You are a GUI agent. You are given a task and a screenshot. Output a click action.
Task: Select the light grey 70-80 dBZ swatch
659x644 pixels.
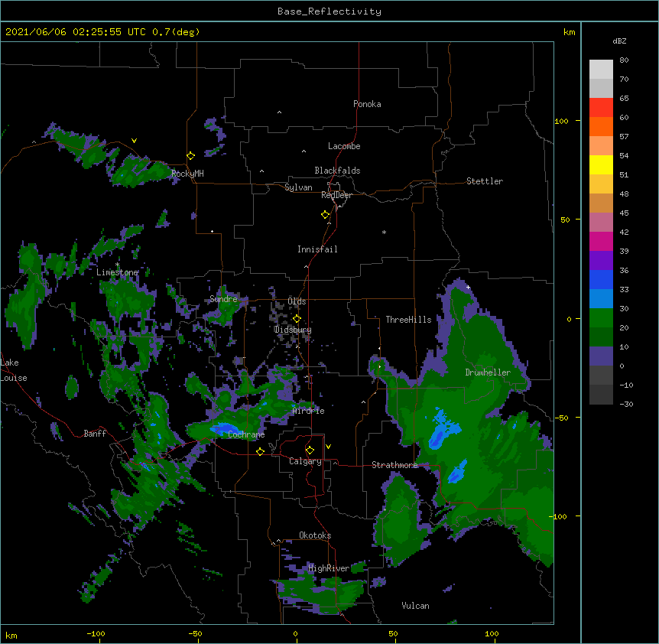point(601,70)
